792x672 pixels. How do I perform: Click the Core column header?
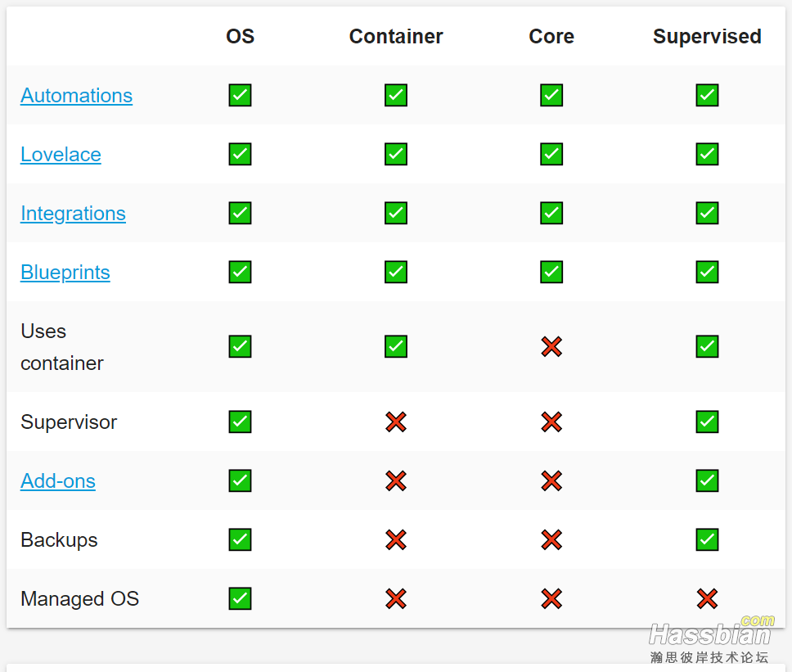(551, 37)
